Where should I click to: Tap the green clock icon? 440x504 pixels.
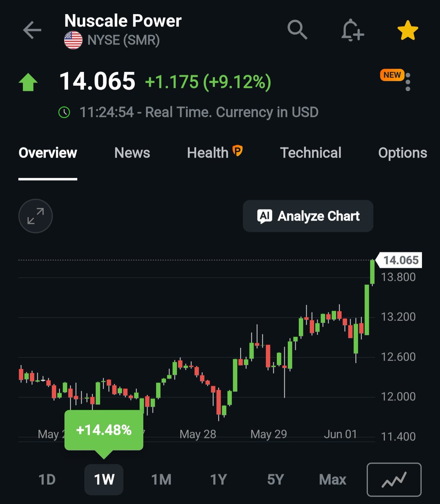coord(64,112)
